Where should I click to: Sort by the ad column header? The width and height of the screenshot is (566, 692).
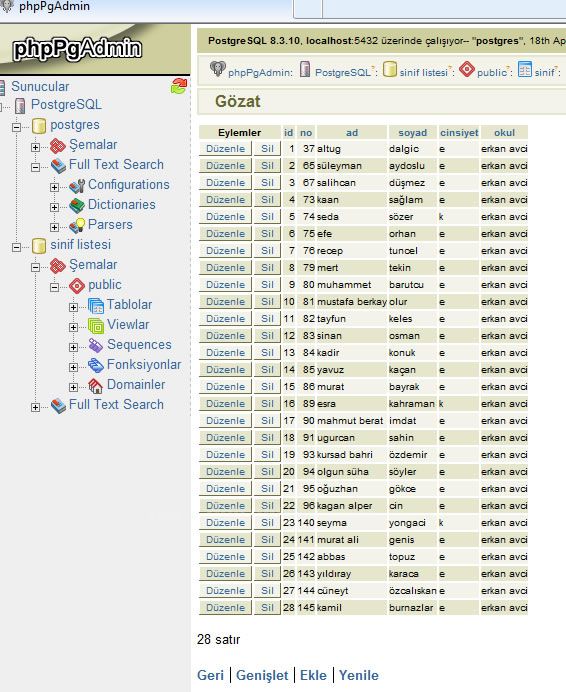click(x=352, y=132)
